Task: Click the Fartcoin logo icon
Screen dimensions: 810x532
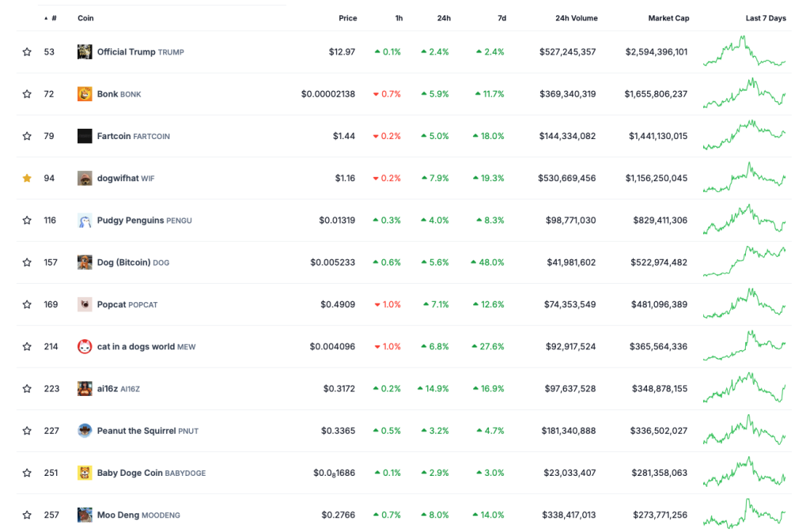Action: [85, 136]
